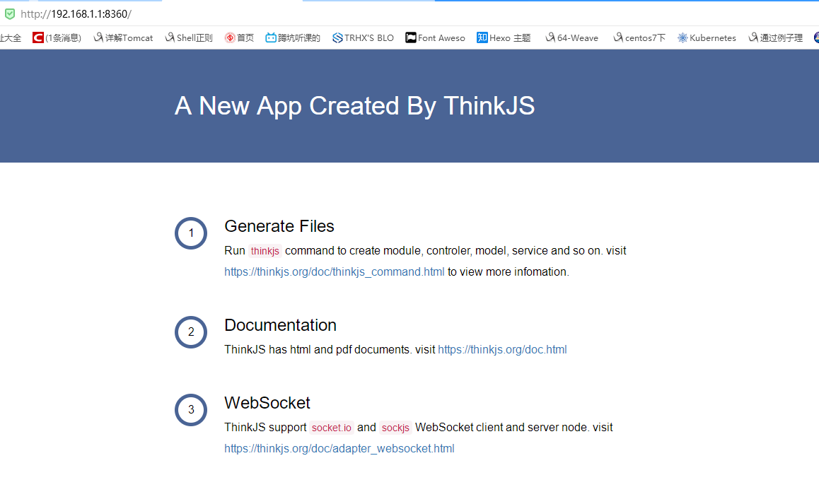819x504 pixels.
Task: Open the Kubernetes bookmark
Action: coord(707,38)
